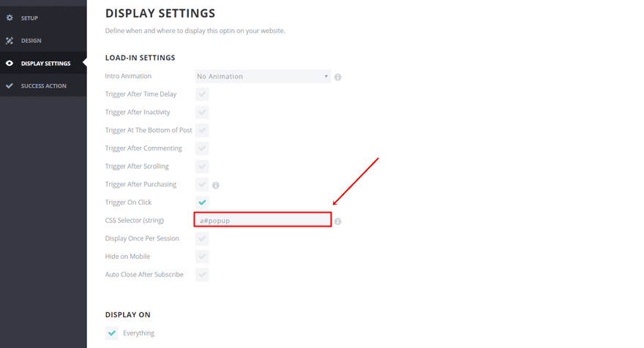This screenshot has width=644, height=348.
Task: Enable Trigger After Scrolling checkbox
Action: (202, 167)
